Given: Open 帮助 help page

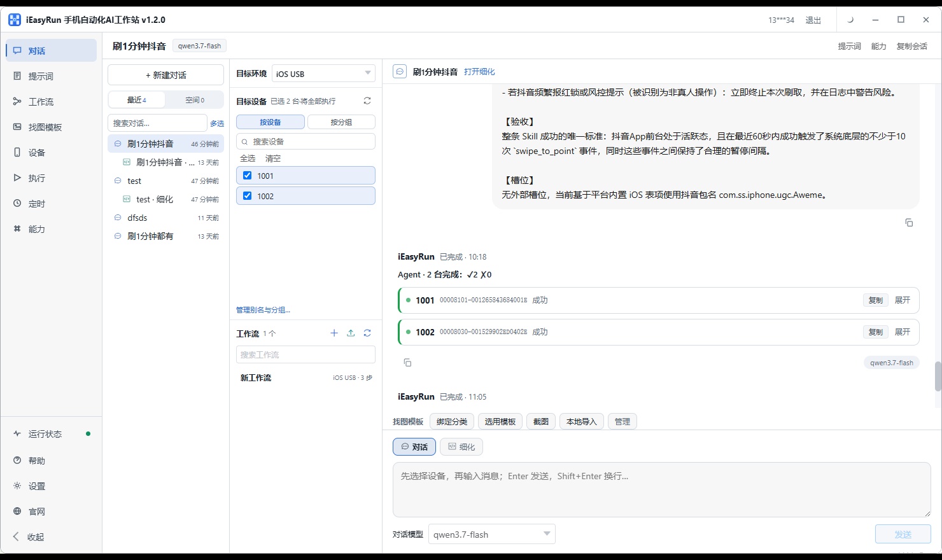Looking at the screenshot, I should coord(51,461).
